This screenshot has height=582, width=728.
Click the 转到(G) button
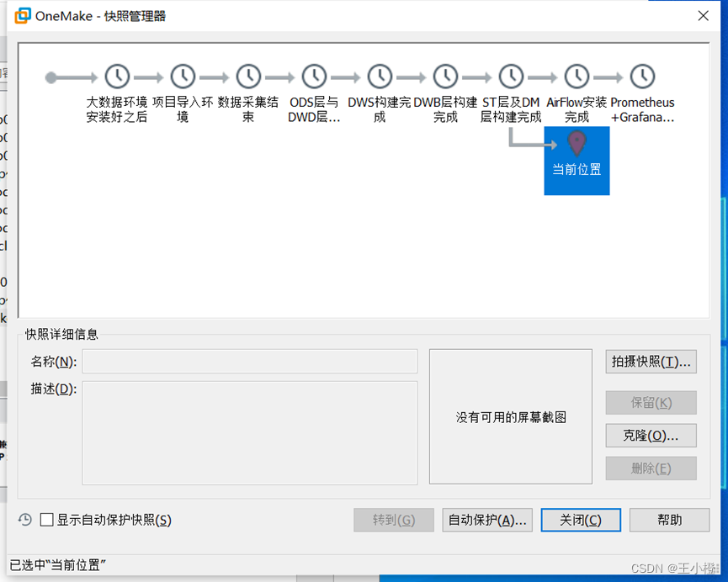[394, 520]
